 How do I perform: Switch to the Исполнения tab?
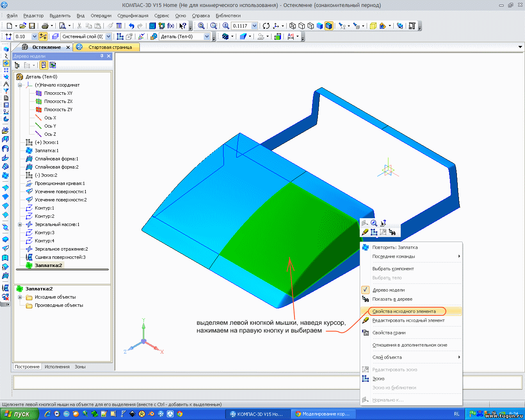[57, 367]
